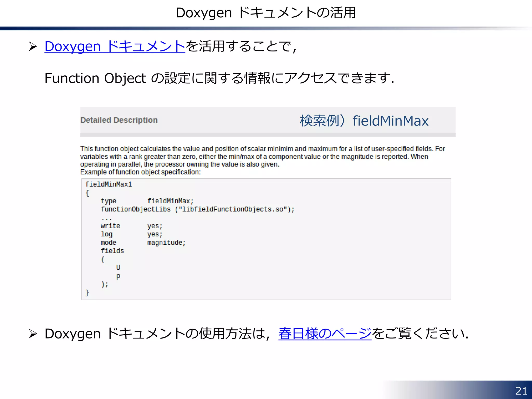The height and width of the screenshot is (399, 532).
Task: Click the p field entry
Action: pos(118,276)
